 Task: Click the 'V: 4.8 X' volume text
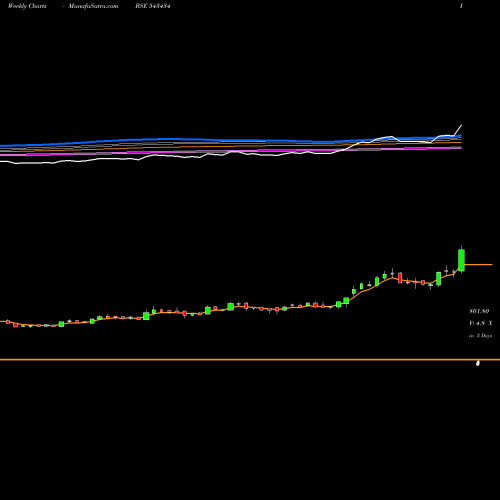[480, 323]
